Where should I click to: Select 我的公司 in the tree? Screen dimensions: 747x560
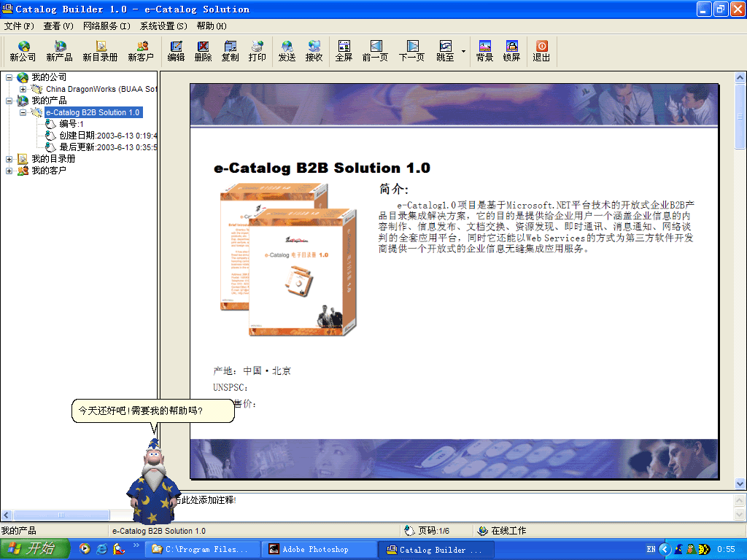49,77
